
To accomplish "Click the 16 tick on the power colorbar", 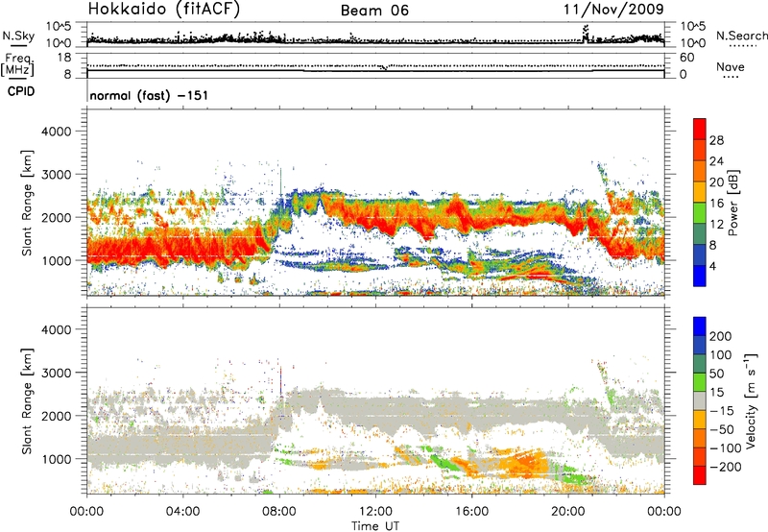I will 716,204.
